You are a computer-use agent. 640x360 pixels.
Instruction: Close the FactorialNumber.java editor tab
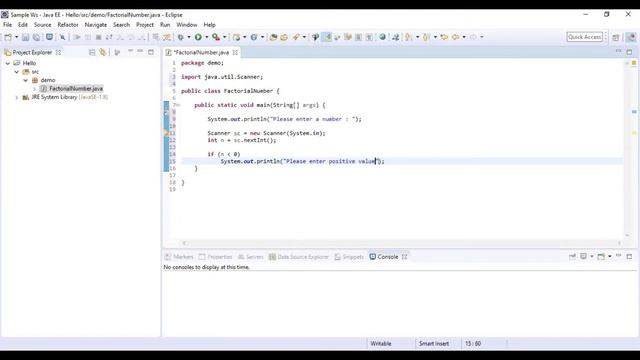236,52
